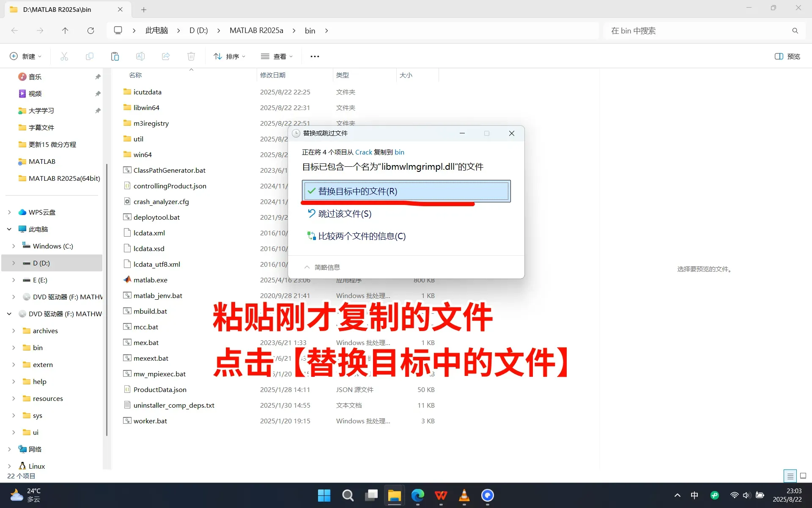Switch to large thumbnails view icon
This screenshot has height=508, width=812.
point(803,476)
